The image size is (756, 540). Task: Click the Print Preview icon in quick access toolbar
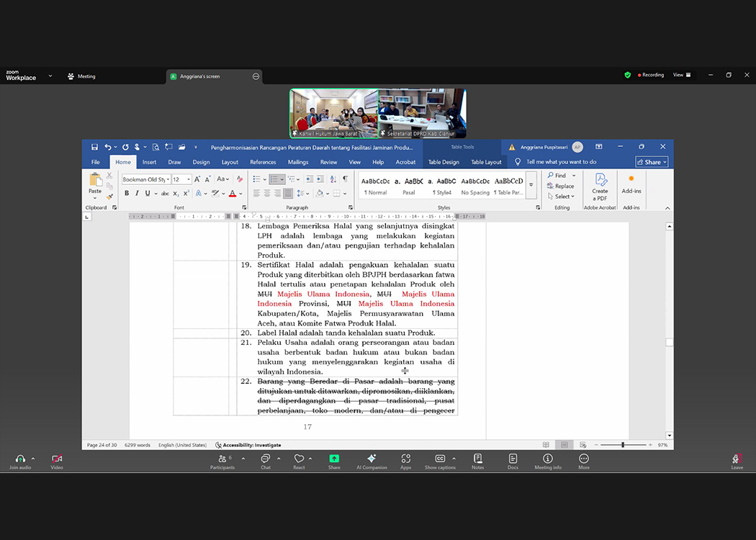pyautogui.click(x=156, y=147)
